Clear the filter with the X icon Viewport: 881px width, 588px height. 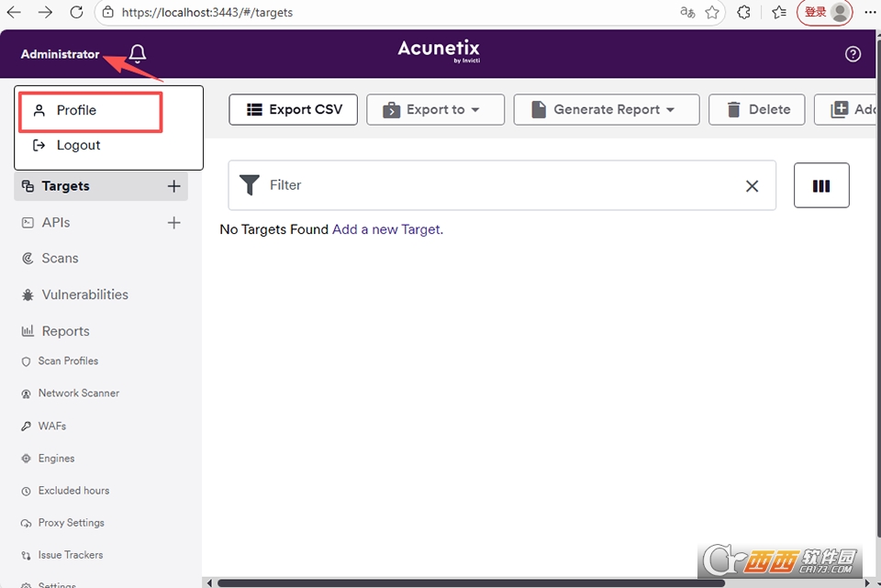click(x=752, y=186)
